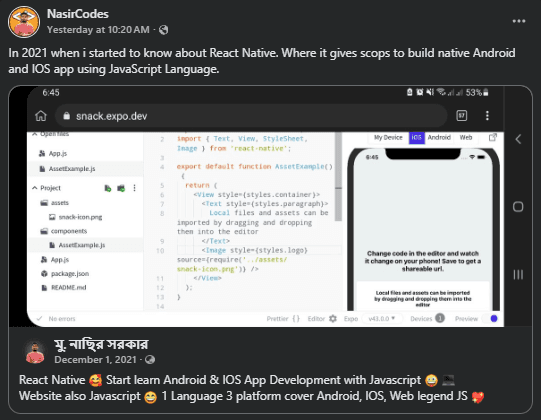Click the Yesterday at 10:20 AM timestamp
541x420 pixels.
coord(98,30)
